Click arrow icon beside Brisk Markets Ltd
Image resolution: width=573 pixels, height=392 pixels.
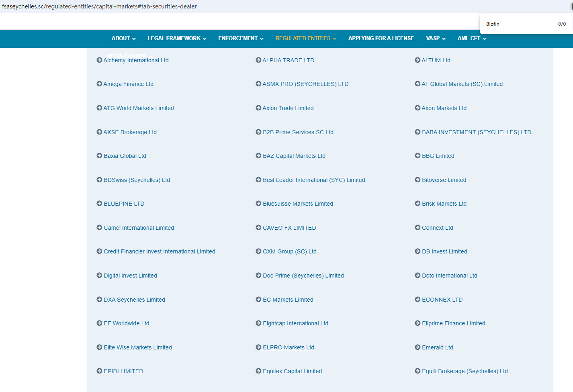(417, 203)
